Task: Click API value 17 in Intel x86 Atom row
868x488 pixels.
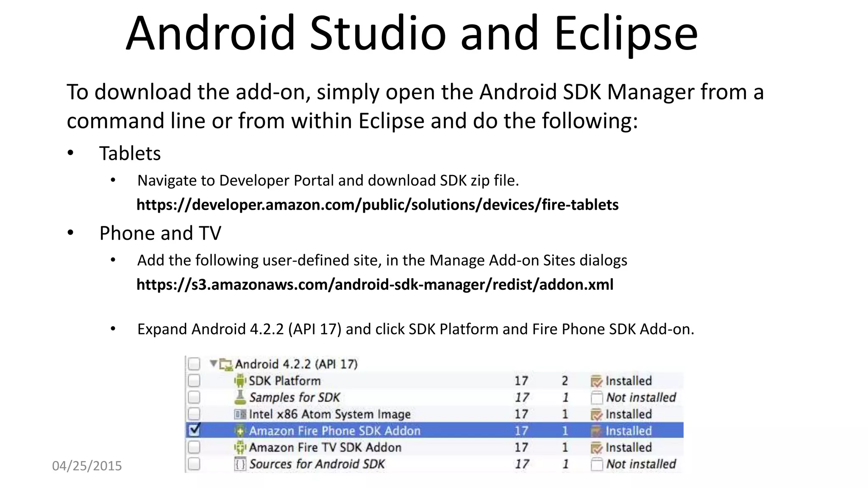Action: tap(521, 414)
